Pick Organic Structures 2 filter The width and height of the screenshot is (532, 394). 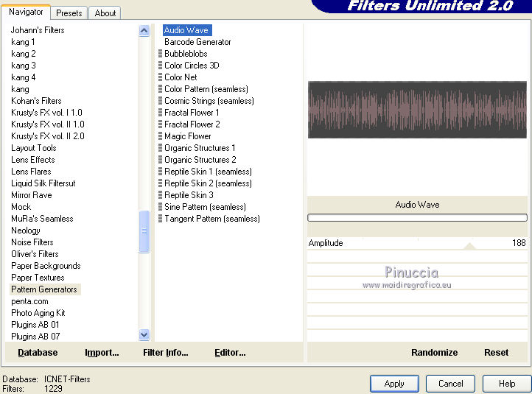pyautogui.click(x=200, y=160)
